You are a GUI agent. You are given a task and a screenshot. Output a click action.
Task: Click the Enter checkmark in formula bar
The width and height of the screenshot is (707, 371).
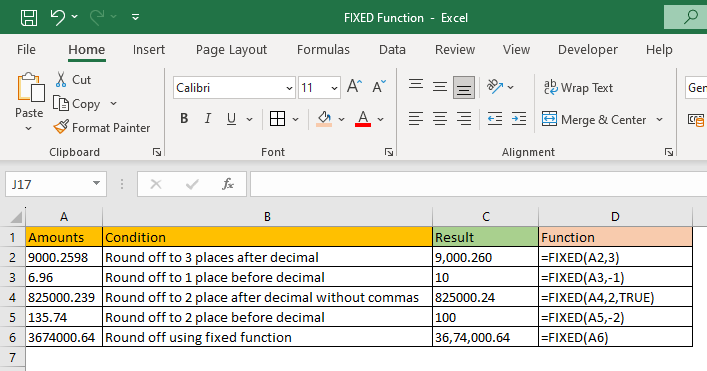pyautogui.click(x=192, y=184)
